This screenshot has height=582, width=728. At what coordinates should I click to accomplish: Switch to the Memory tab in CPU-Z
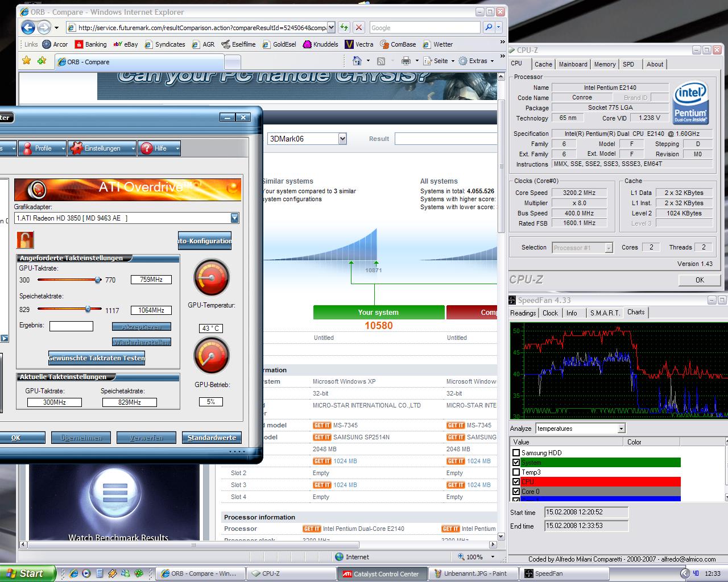tap(605, 64)
